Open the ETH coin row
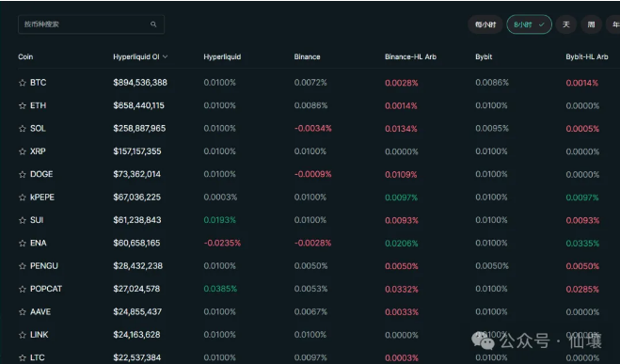 tap(39, 105)
